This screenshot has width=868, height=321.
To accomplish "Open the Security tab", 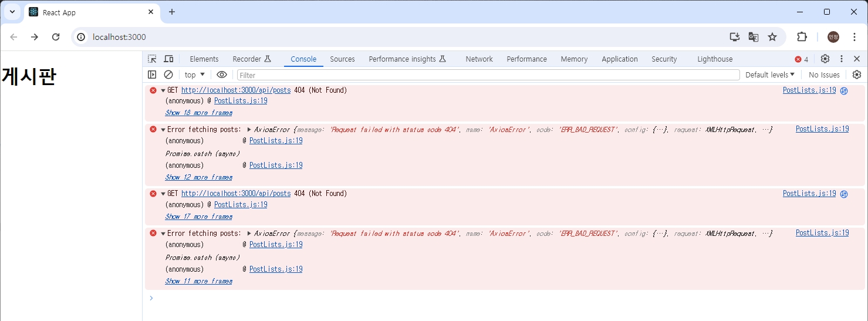I will click(664, 59).
